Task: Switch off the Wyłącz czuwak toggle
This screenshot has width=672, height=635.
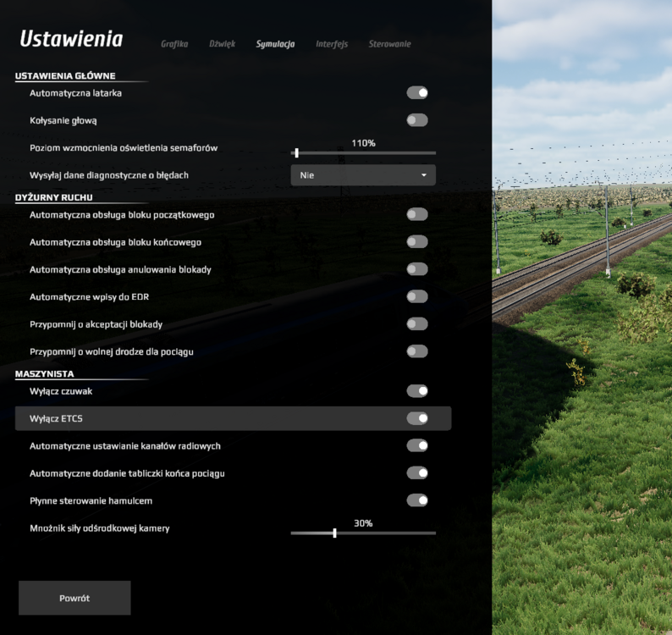Action: tap(417, 391)
